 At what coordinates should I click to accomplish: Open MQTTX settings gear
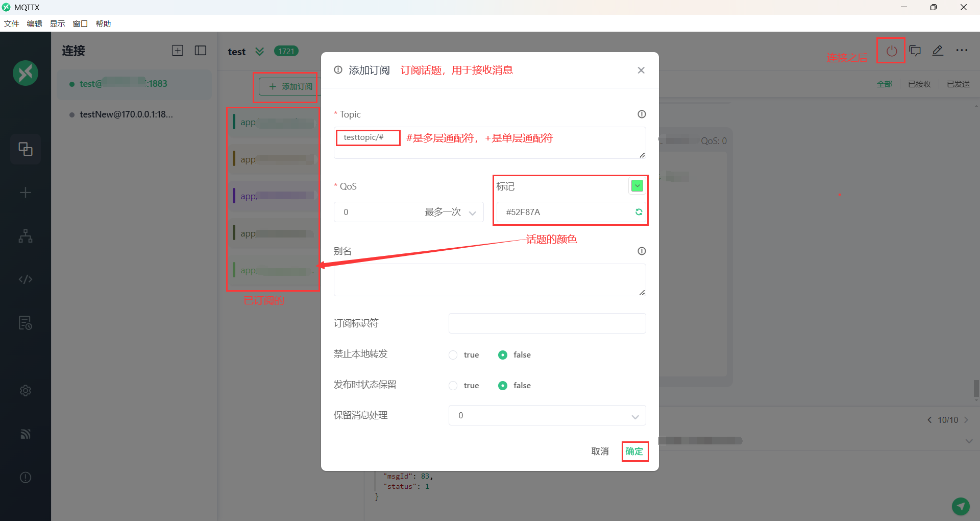click(x=26, y=391)
